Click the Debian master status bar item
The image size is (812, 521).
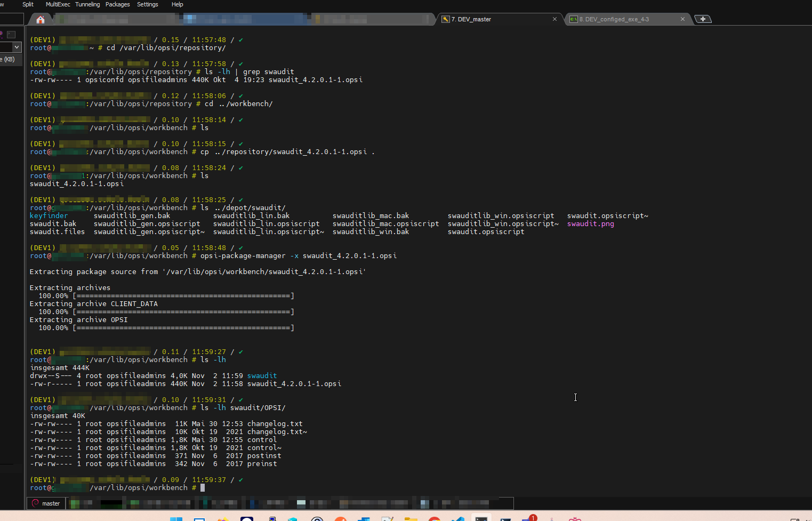click(x=46, y=503)
